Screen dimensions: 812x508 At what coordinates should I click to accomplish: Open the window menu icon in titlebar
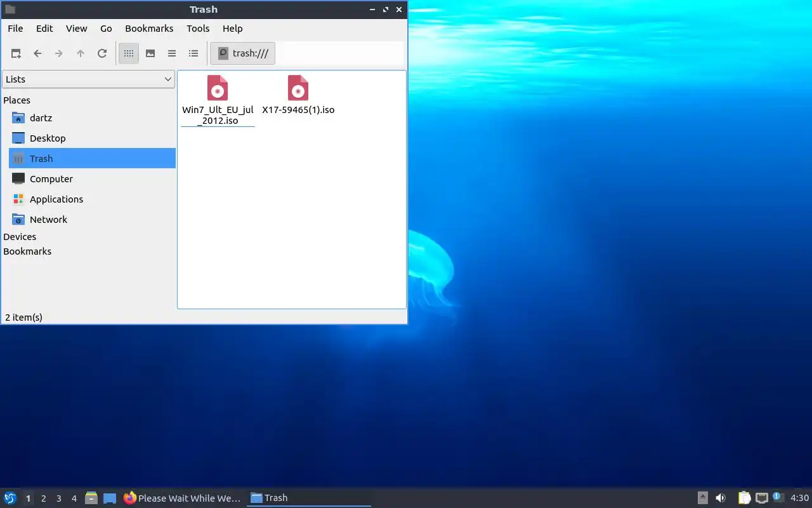coord(10,10)
